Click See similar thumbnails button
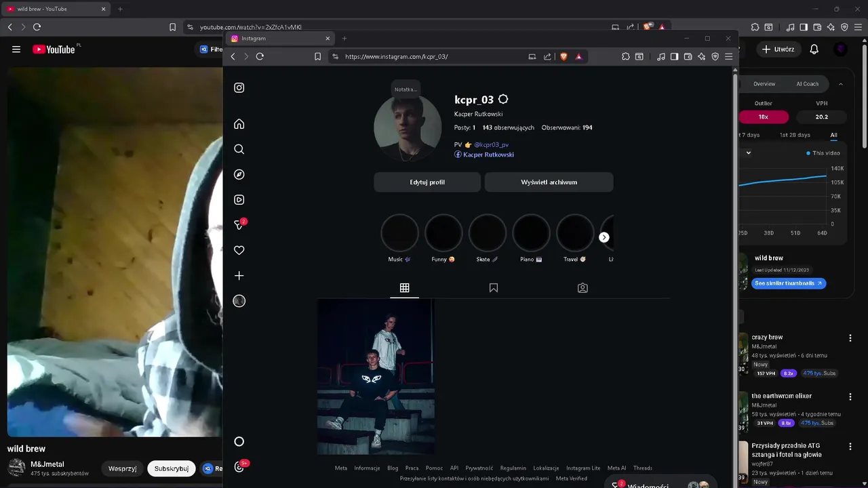 point(789,283)
